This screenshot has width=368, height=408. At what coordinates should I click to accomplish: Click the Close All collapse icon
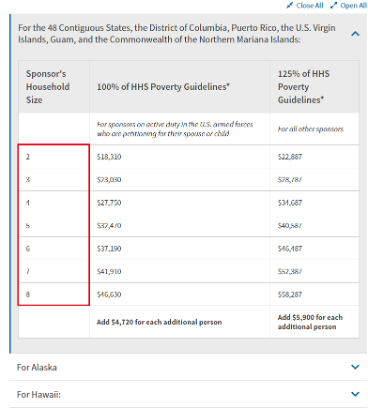pyautogui.click(x=290, y=5)
